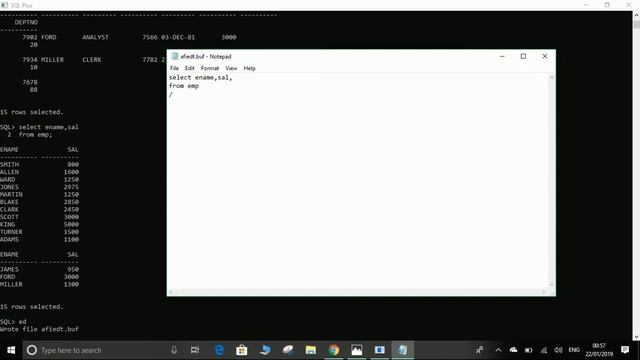Image resolution: width=640 pixels, height=360 pixels.
Task: Maximize the afiedt.buf Notepad window
Action: pyautogui.click(x=523, y=56)
